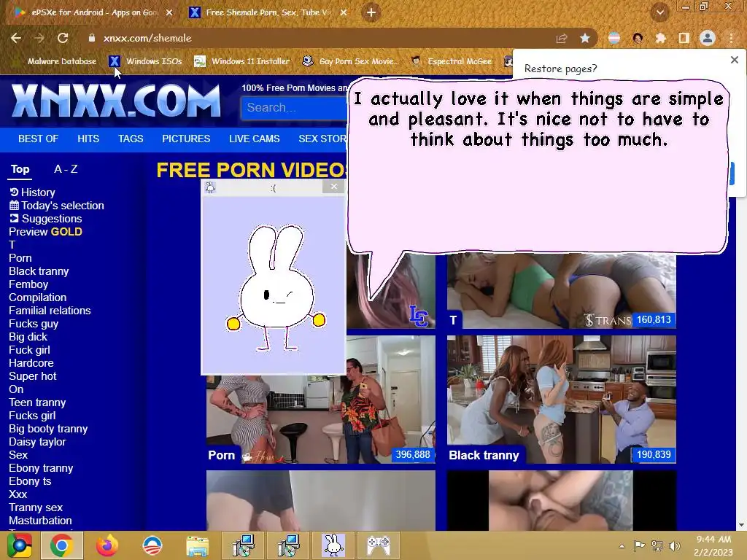The width and height of the screenshot is (747, 560).
Task: Go back to the previous page
Action: tap(16, 38)
